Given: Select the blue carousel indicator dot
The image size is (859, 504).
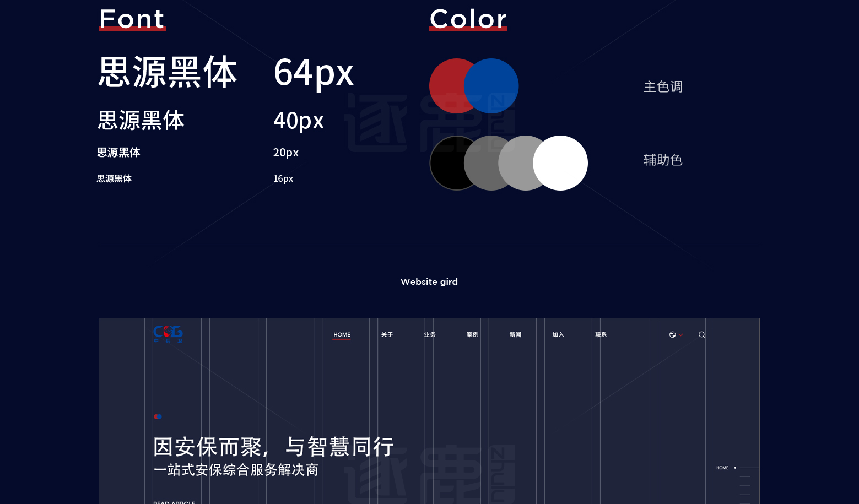Looking at the screenshot, I should [160, 417].
